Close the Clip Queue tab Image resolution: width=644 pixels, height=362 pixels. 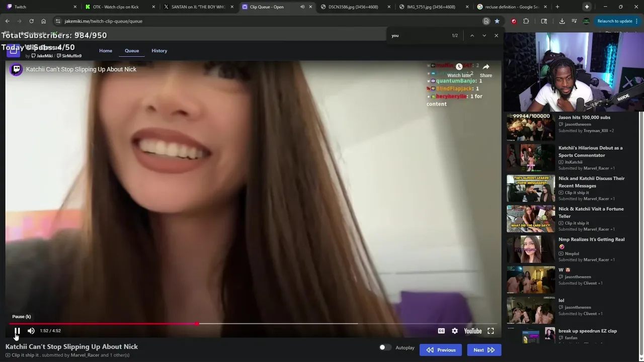coord(310,7)
